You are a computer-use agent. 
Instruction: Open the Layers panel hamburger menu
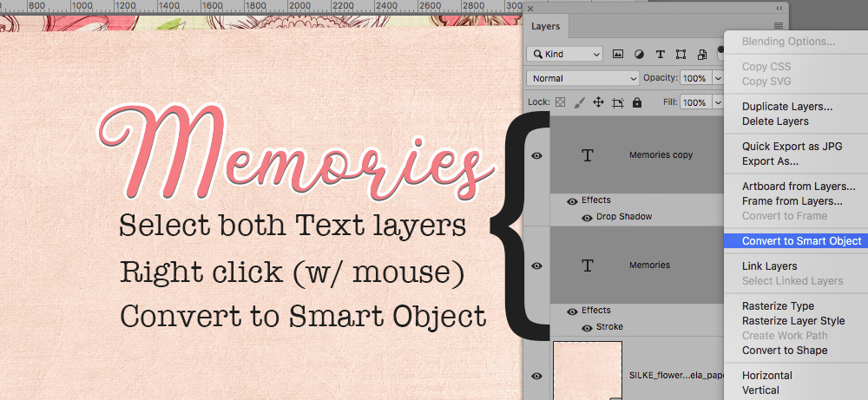pyautogui.click(x=779, y=25)
